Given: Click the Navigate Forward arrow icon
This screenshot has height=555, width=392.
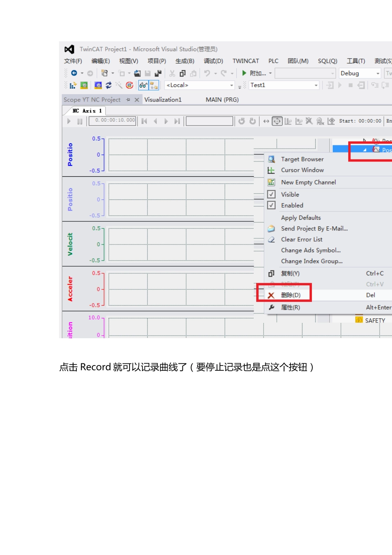Looking at the screenshot, I should pyautogui.click(x=90, y=73).
